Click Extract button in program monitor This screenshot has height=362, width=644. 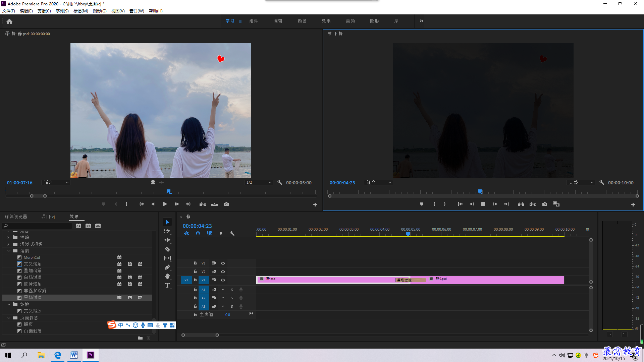pyautogui.click(x=533, y=204)
